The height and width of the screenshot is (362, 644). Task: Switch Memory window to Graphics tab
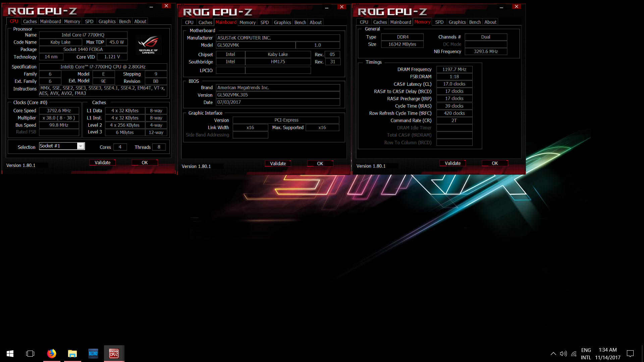coord(457,22)
